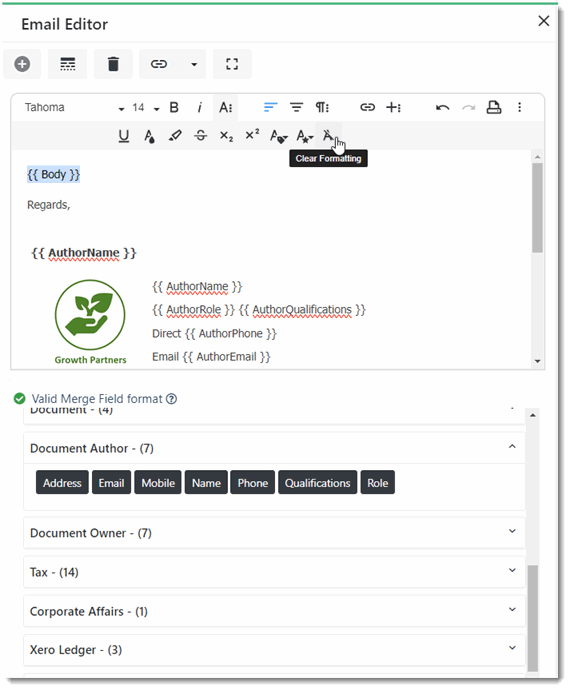Screen dimensions: 570x690
Task: Click the bold {{ AuthorName }} heading
Action: [84, 253]
